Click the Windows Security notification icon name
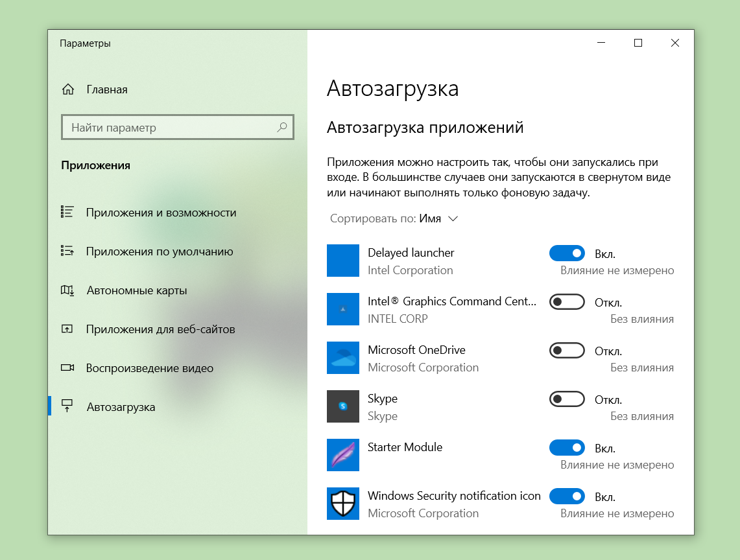 point(454,496)
